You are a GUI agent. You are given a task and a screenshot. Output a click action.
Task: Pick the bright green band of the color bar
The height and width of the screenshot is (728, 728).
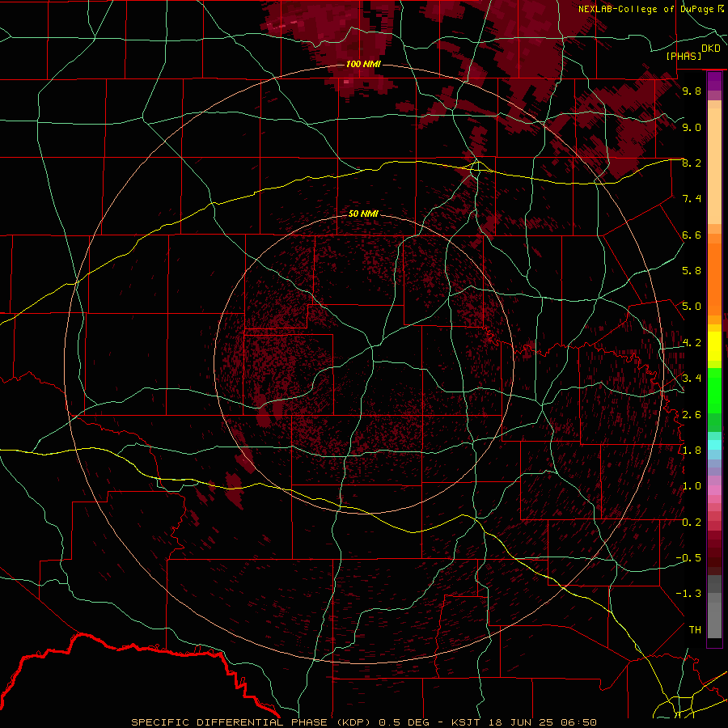714,390
